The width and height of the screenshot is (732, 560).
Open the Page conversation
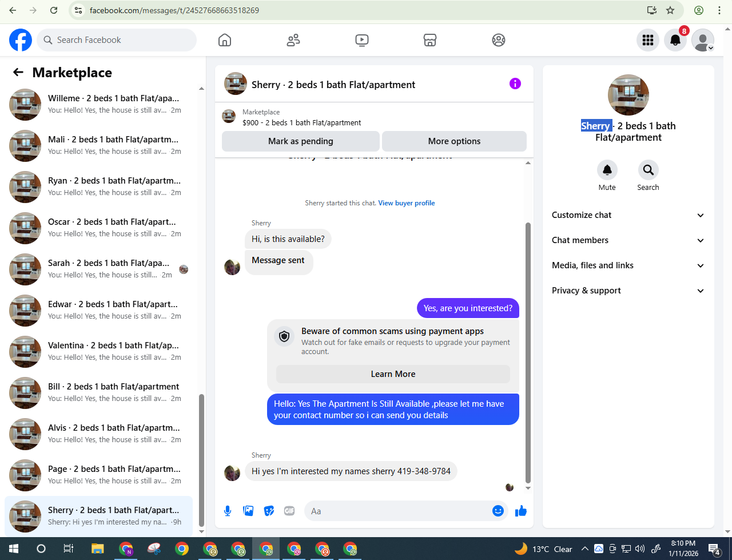click(x=98, y=475)
